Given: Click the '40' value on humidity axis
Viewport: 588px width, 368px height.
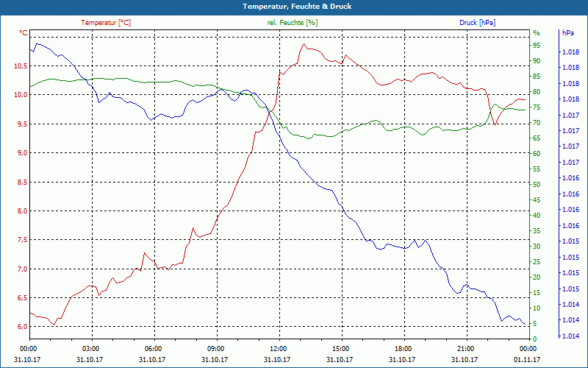Looking at the screenshot, I should 537,216.
